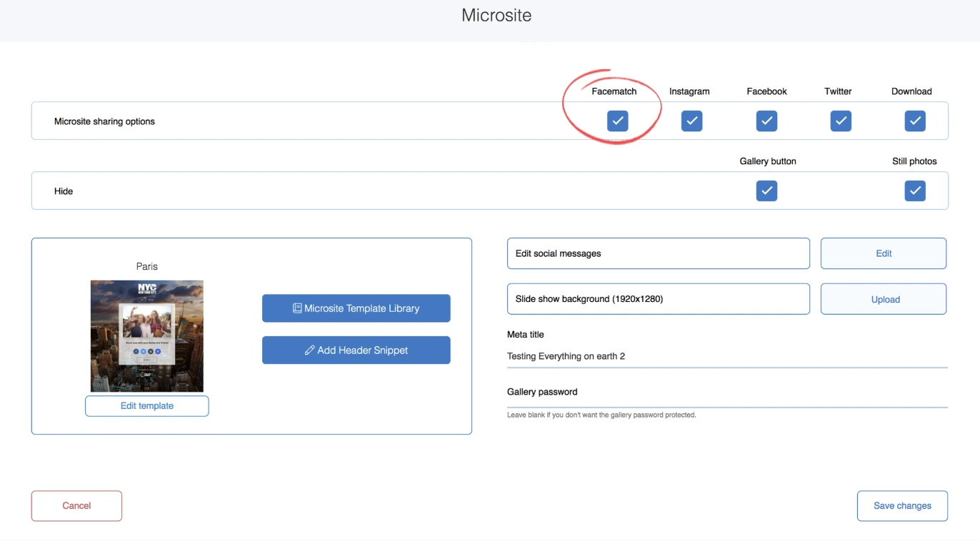Toggle the Hide Still photos checkbox
The image size is (980, 541).
click(x=915, y=191)
